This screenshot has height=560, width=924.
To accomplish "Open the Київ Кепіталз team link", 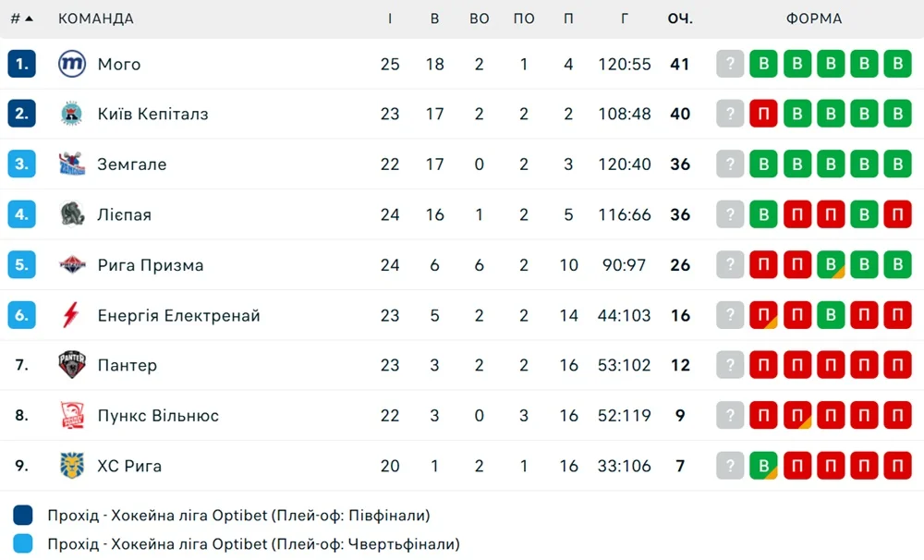I will [x=152, y=114].
